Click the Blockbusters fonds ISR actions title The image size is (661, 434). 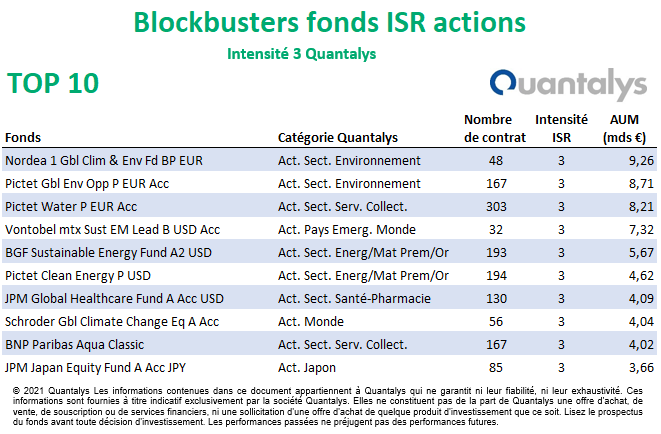tap(330, 22)
